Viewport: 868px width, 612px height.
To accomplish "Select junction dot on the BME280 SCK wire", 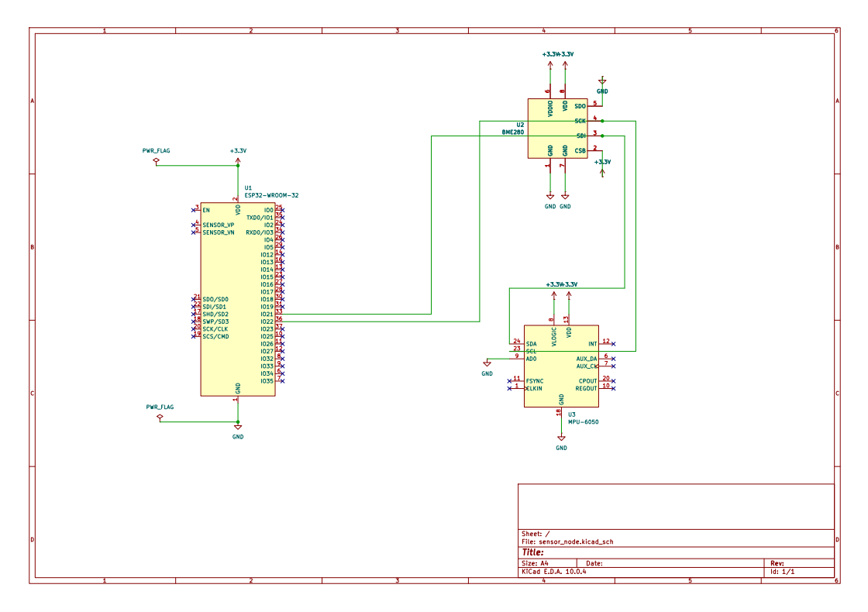I will (x=602, y=121).
